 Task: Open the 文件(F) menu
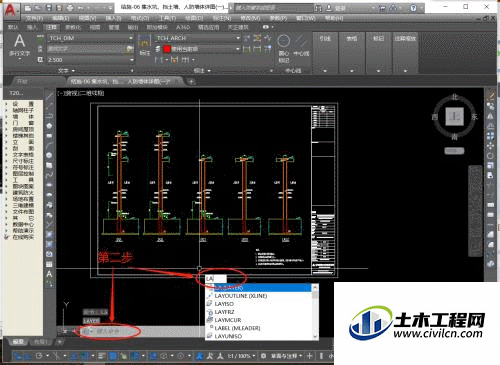tap(35, 18)
